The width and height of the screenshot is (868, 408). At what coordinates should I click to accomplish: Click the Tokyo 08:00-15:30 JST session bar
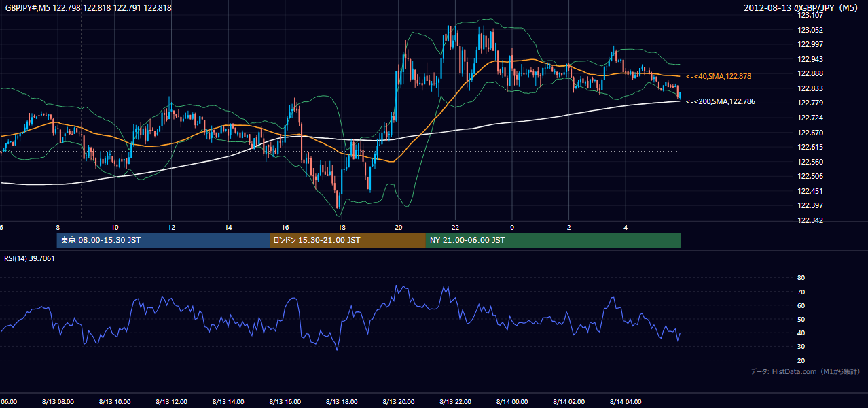point(163,240)
